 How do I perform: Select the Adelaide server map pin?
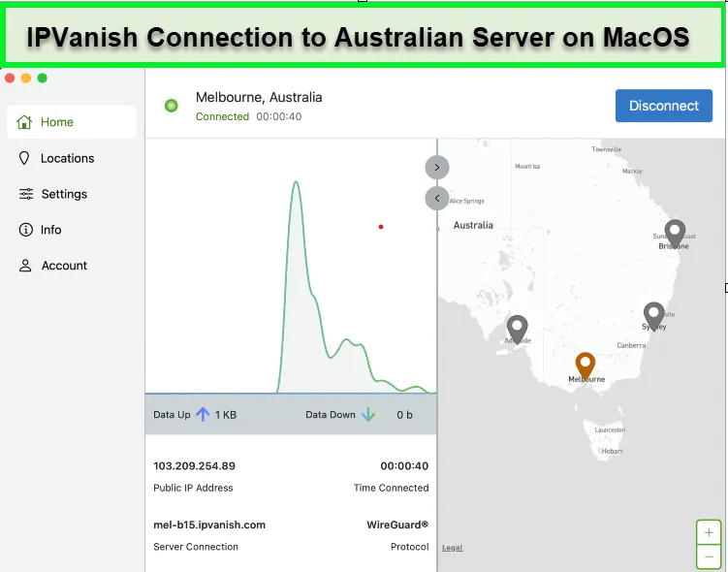click(517, 329)
